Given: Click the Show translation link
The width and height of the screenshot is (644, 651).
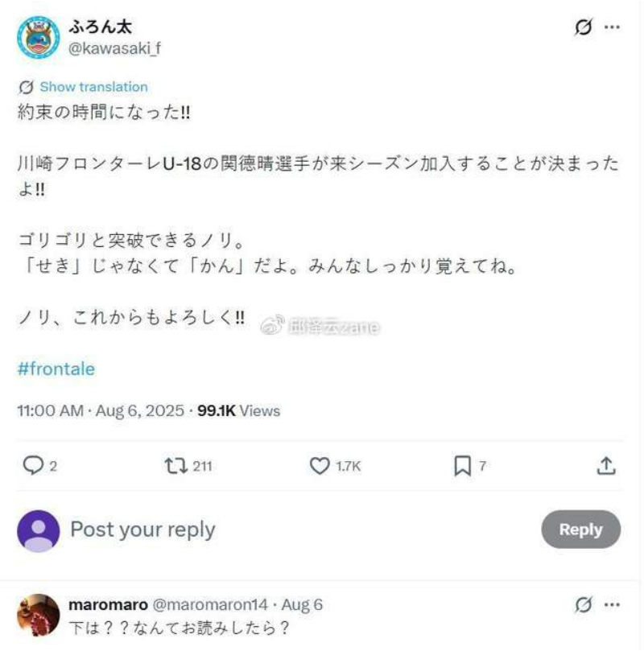Looking at the screenshot, I should [x=94, y=87].
